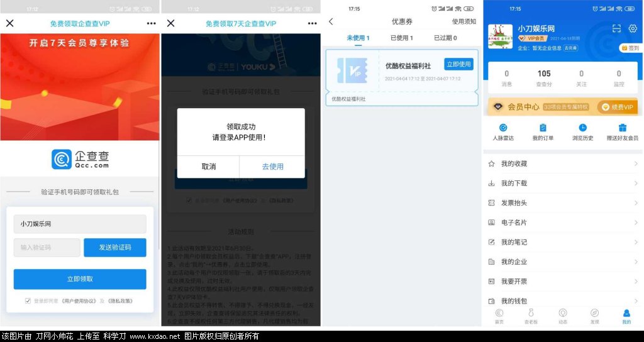Image resolution: width=644 pixels, height=342 pixels.
Task: Open 使用须知 on the coupon page
Action: (x=464, y=22)
